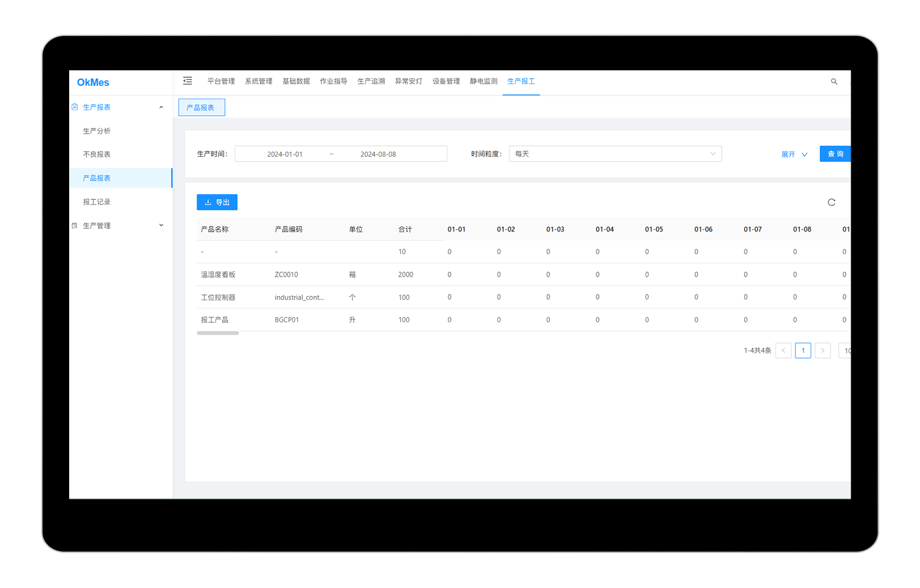The height and width of the screenshot is (588, 920).
Task: Open the 生产追溯 top menu
Action: [x=371, y=81]
